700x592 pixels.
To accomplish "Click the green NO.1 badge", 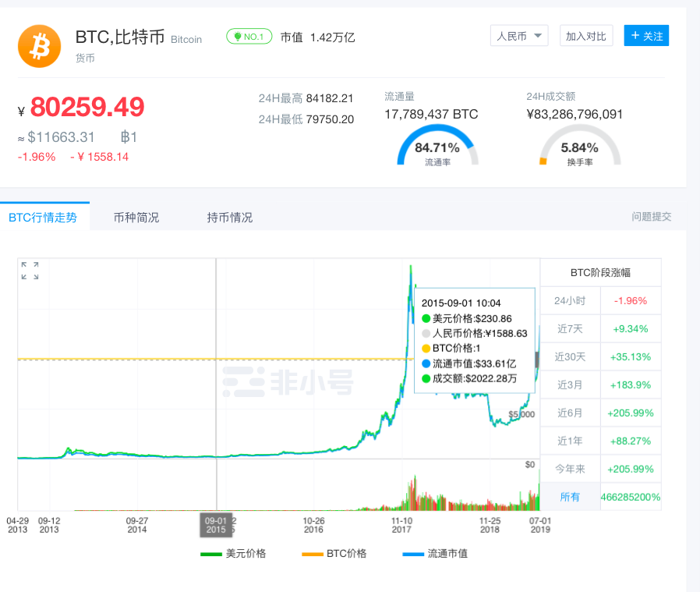I will [x=249, y=36].
